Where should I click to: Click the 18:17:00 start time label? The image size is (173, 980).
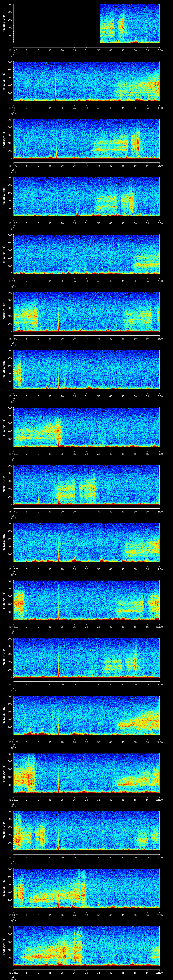13,512
